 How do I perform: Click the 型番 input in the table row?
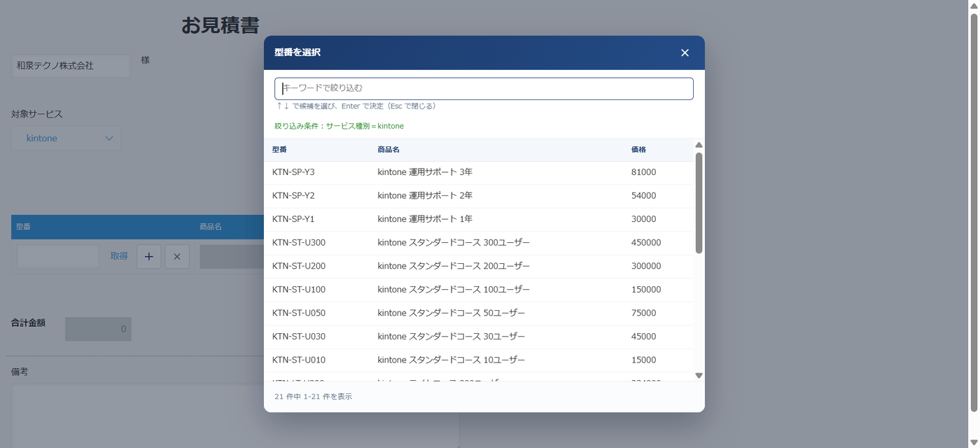click(x=58, y=257)
